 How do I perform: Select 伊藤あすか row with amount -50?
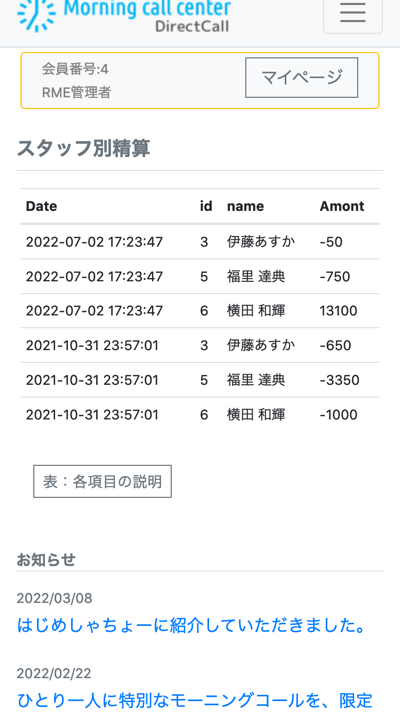[200, 242]
